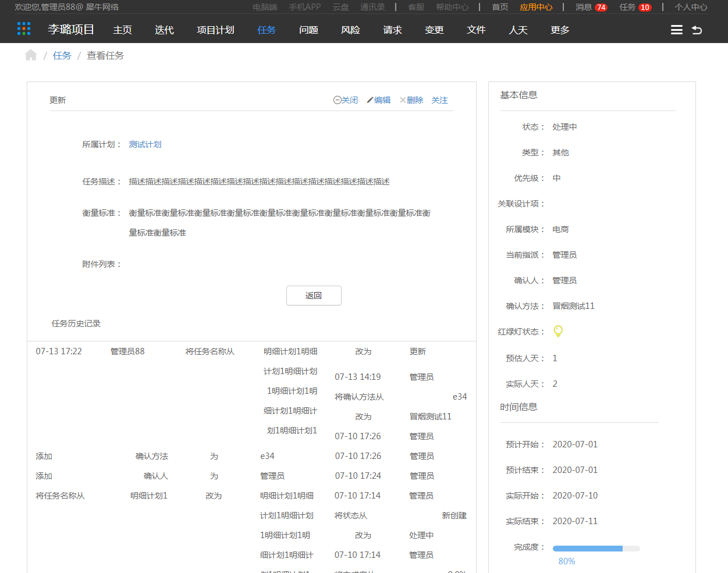The image size is (728, 573).
Task: Open 客服 in top bar
Action: point(416,7)
